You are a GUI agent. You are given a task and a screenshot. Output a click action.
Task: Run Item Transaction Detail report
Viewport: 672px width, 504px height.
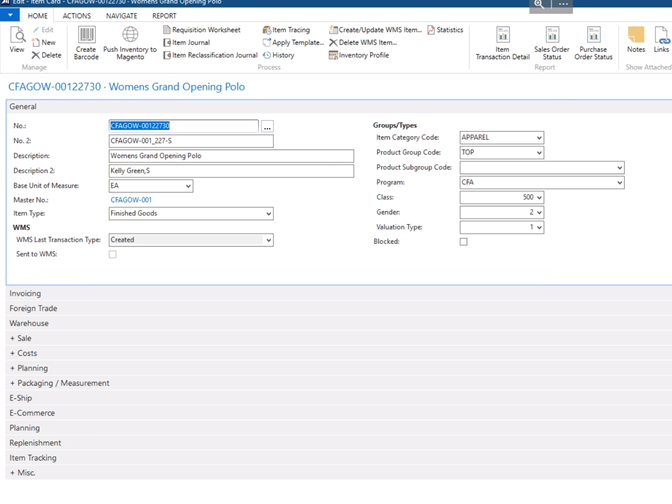tap(503, 43)
